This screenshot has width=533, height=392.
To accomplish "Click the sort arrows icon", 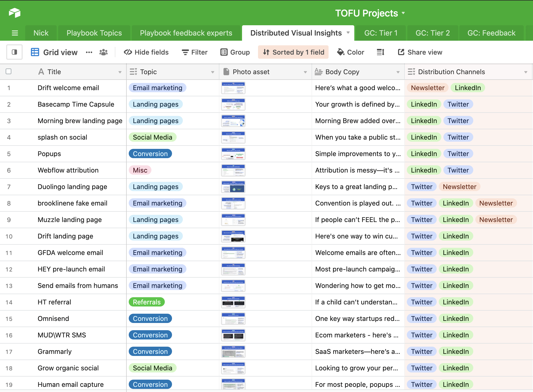I will (266, 52).
